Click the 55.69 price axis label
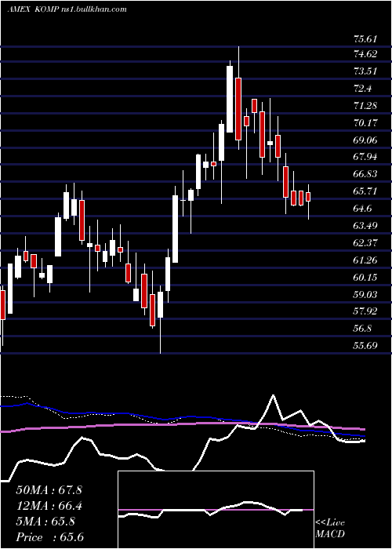 [365, 347]
